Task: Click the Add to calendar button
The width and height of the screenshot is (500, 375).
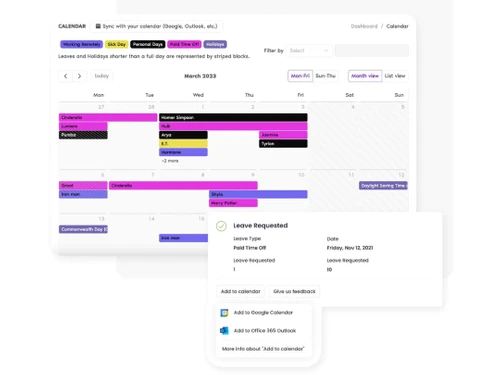Action: pos(241,291)
